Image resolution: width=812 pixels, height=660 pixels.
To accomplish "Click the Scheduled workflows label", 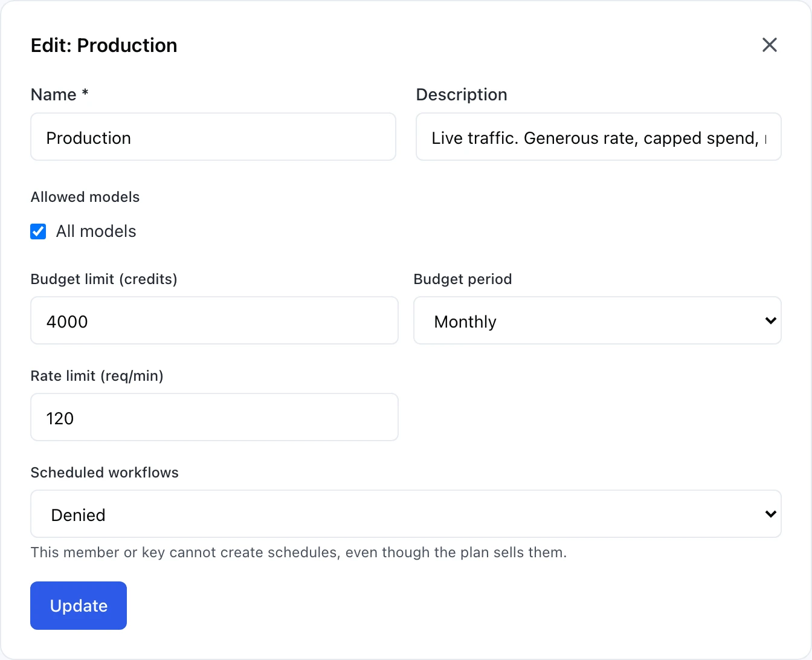I will click(x=105, y=473).
